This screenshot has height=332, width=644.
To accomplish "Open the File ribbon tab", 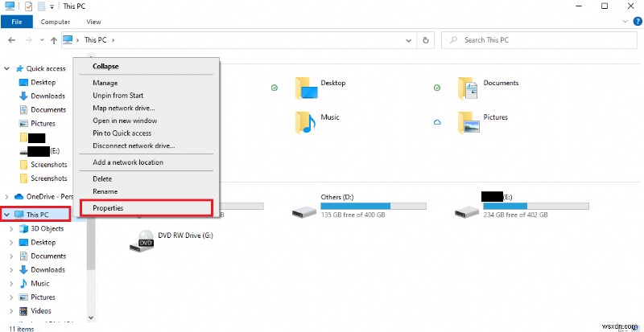I will 16,22.
